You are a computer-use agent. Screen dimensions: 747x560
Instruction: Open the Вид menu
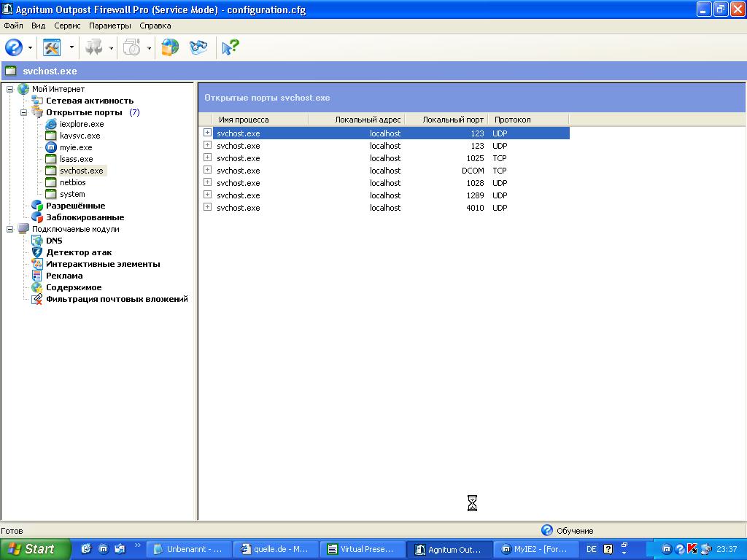tap(38, 26)
